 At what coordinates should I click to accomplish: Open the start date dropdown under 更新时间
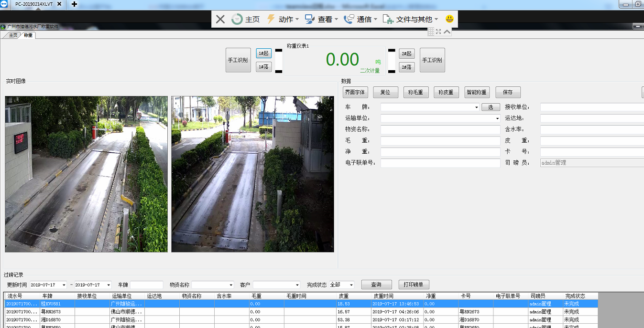(x=64, y=285)
